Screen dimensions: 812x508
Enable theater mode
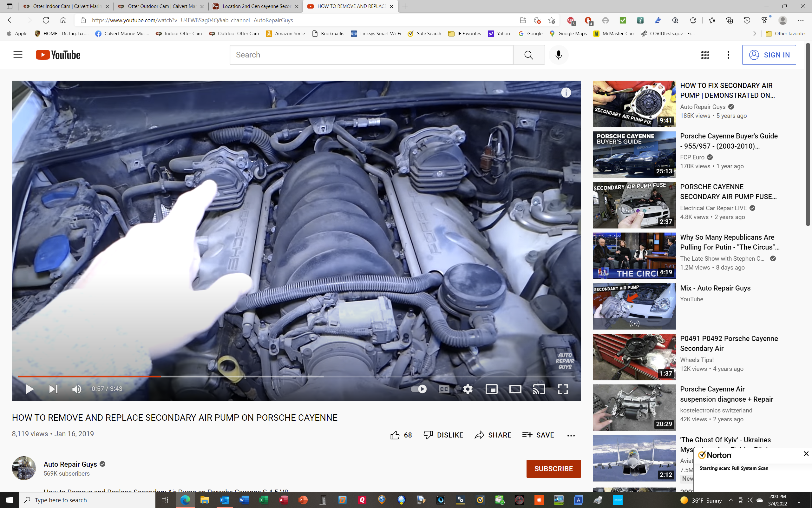[x=515, y=389]
